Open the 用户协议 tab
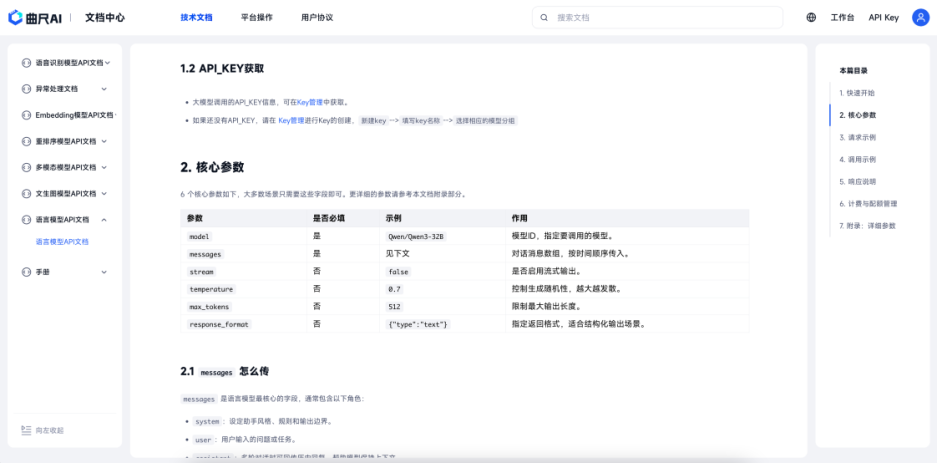Image resolution: width=937 pixels, height=463 pixels. click(317, 17)
